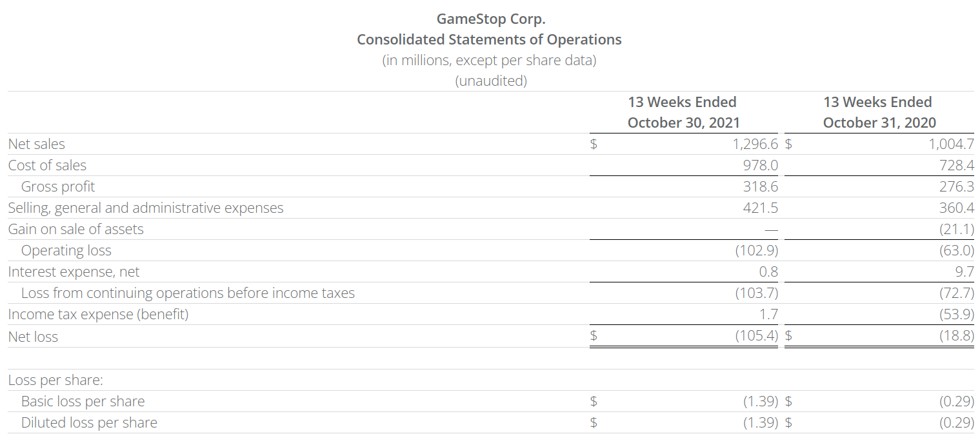The width and height of the screenshot is (980, 434).
Task: Select the "October 30, 2021" column header
Action: (x=683, y=123)
